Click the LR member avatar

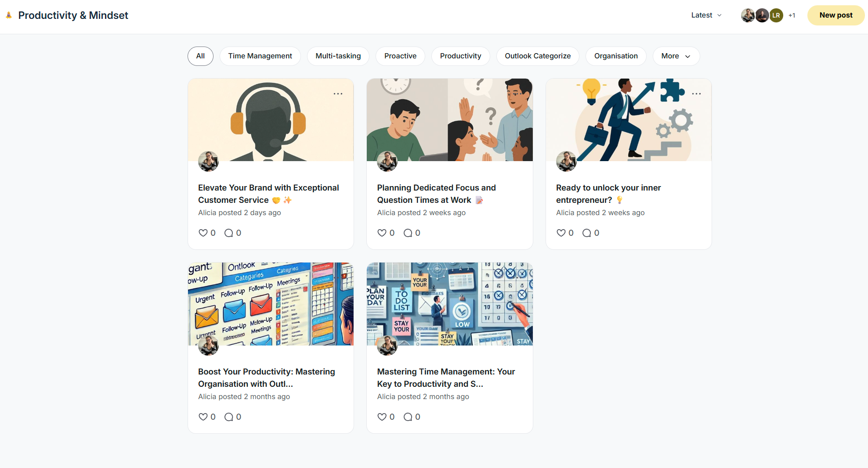(x=776, y=15)
